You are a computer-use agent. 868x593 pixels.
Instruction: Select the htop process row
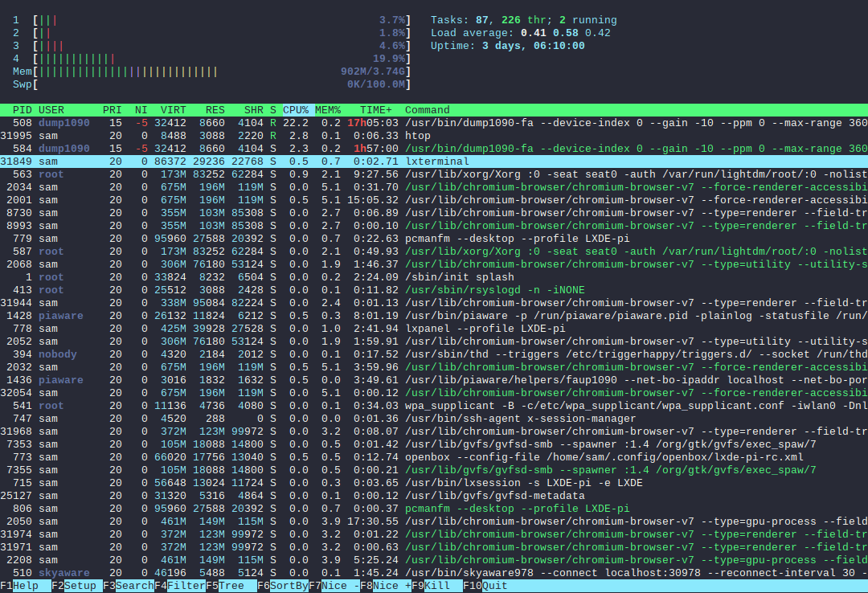241,135
